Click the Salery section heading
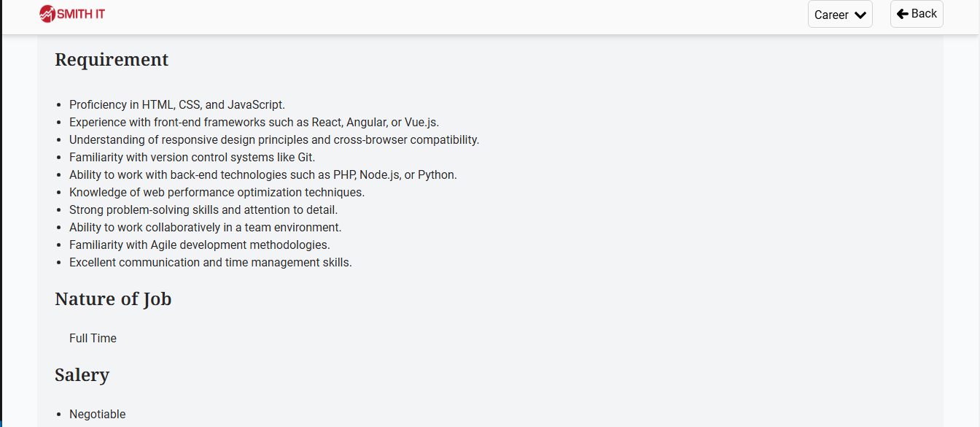 [x=82, y=375]
